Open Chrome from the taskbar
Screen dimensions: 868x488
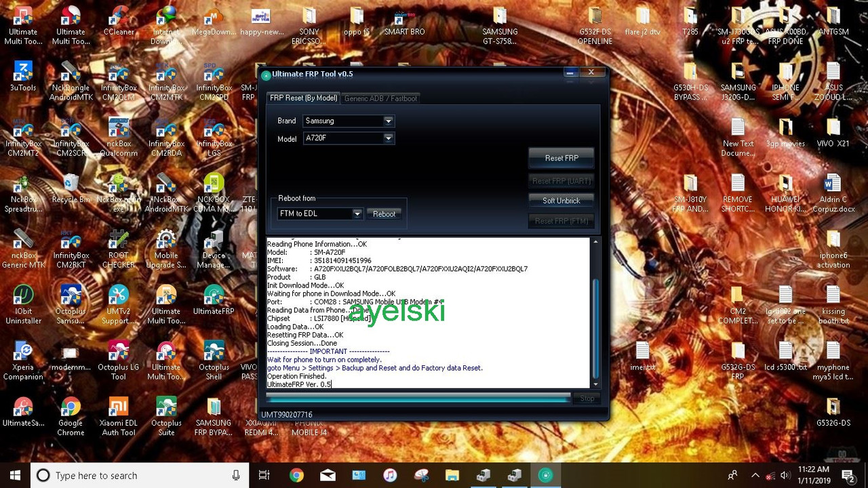296,475
